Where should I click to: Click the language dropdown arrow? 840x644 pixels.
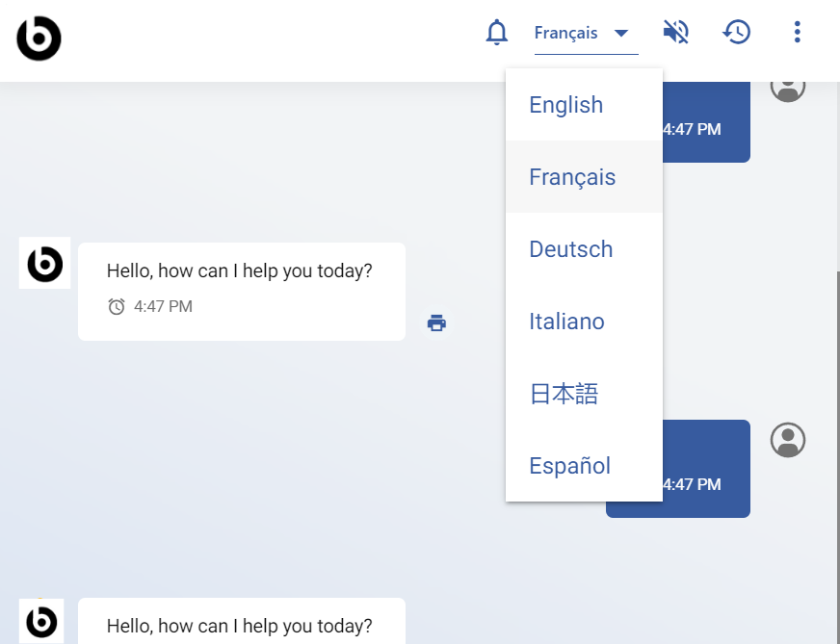tap(621, 34)
